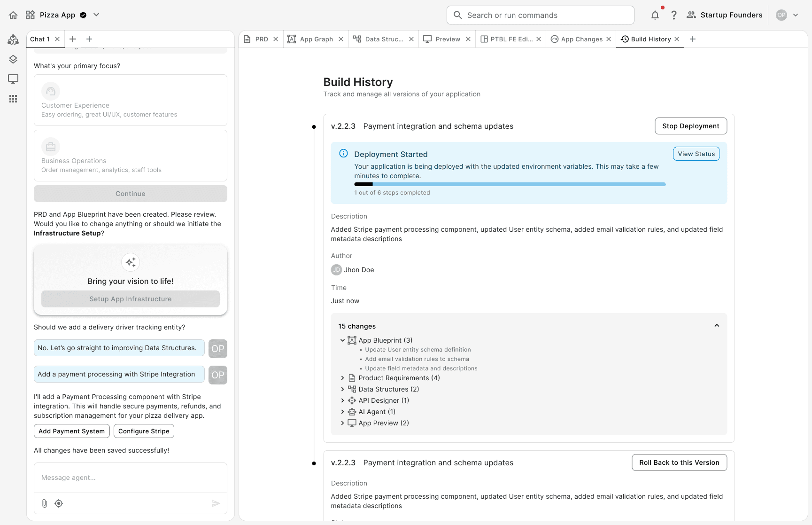812x525 pixels.
Task: Expand App Preview (2) changes
Action: (342, 423)
